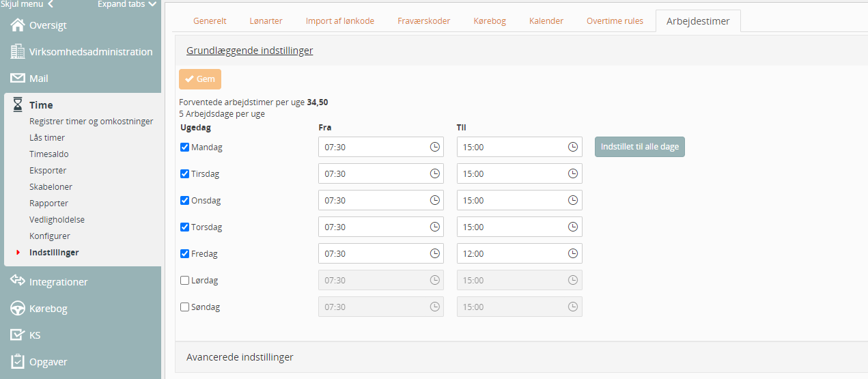Expand the Avancerede indstillinger section
The height and width of the screenshot is (379, 868).
coord(240,357)
